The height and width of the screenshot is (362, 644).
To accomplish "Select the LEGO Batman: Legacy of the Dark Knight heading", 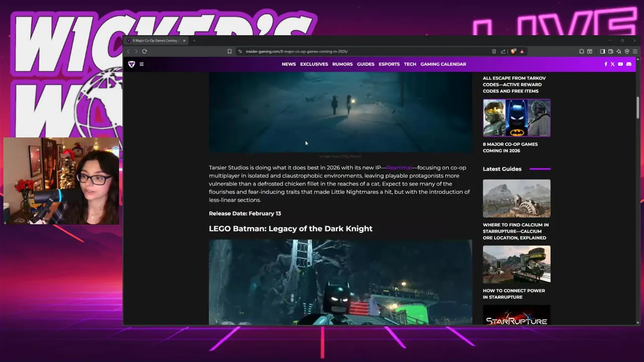I will tap(291, 229).
